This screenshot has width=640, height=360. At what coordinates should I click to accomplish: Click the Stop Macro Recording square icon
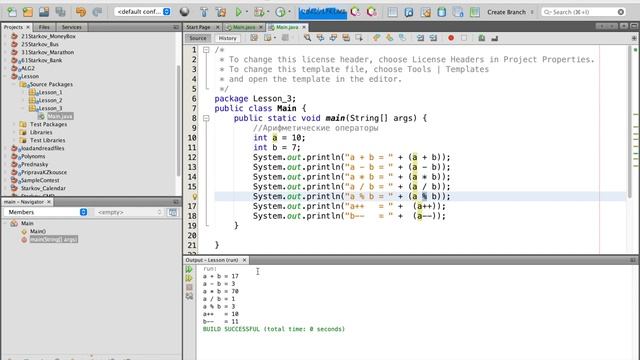point(464,38)
